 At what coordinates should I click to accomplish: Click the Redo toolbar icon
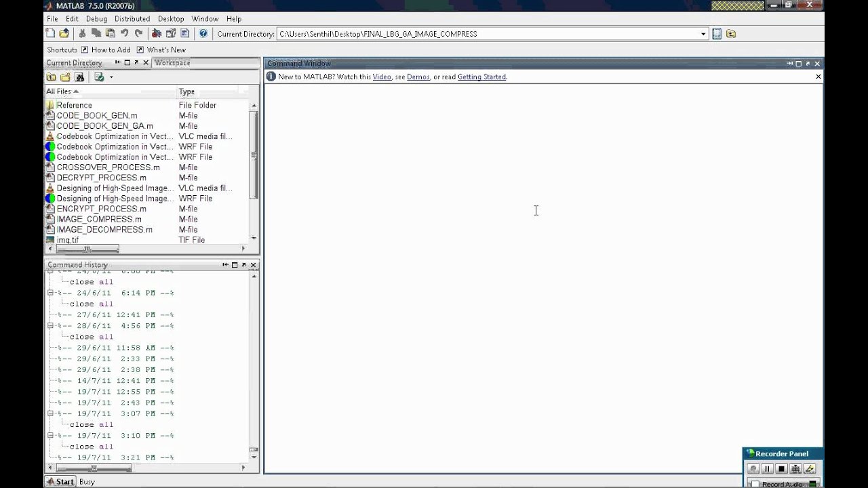click(138, 33)
